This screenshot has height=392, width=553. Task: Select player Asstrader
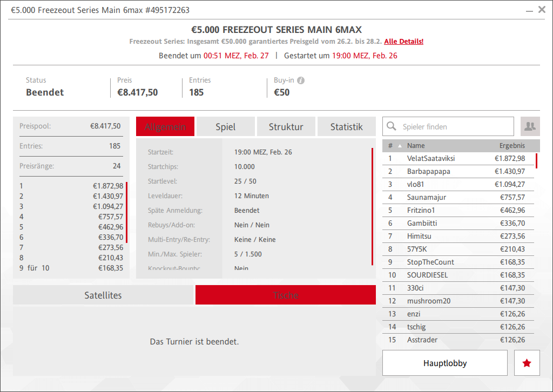458,340
